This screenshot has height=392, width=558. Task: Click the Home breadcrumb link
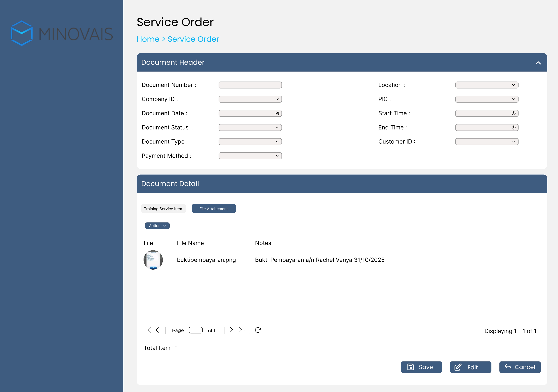click(148, 39)
